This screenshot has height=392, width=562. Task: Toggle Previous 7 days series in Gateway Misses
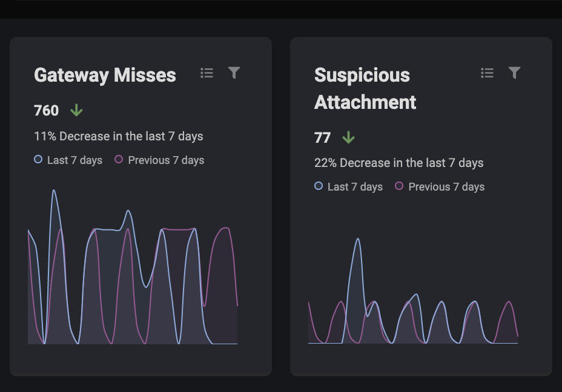(159, 160)
